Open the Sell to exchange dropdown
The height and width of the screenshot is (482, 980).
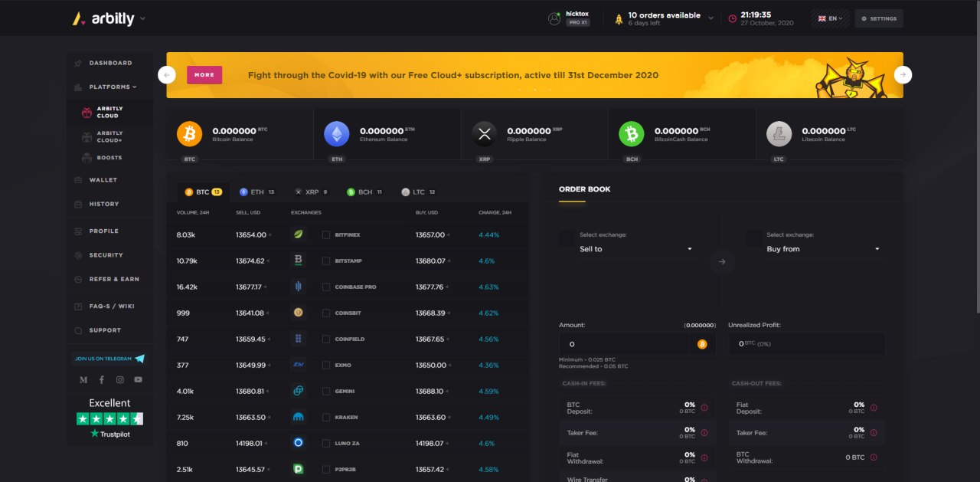638,249
